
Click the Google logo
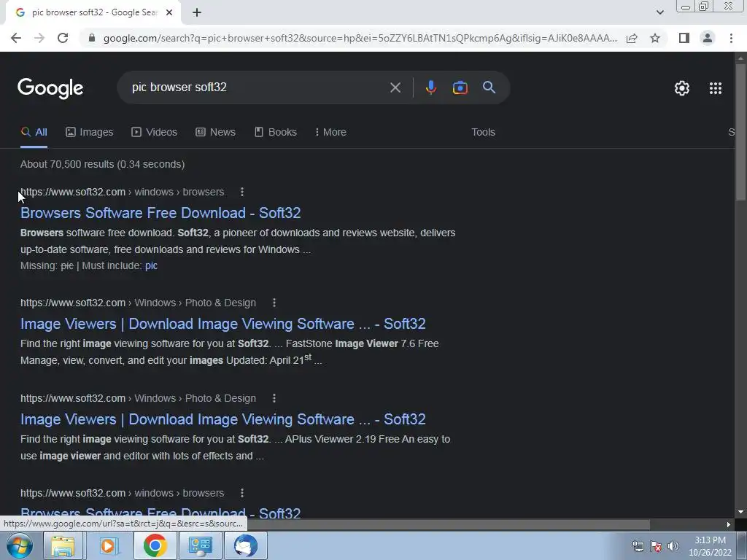tap(50, 88)
